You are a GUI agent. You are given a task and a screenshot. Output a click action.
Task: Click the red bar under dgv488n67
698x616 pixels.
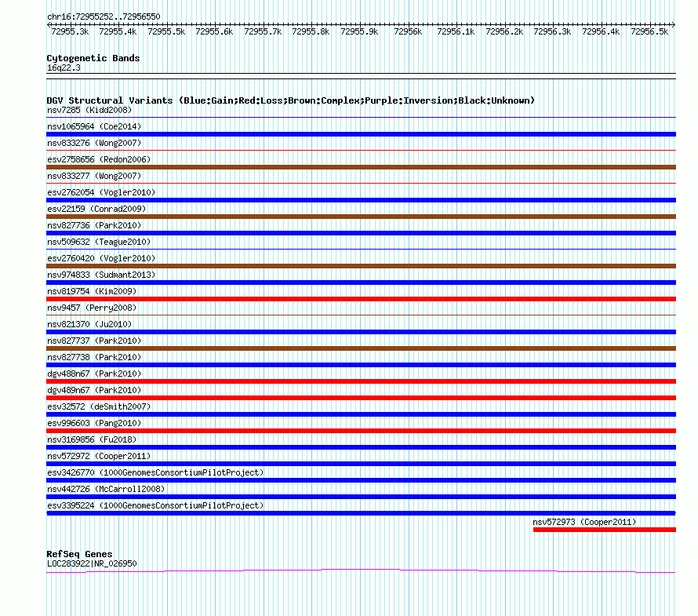pos(361,381)
